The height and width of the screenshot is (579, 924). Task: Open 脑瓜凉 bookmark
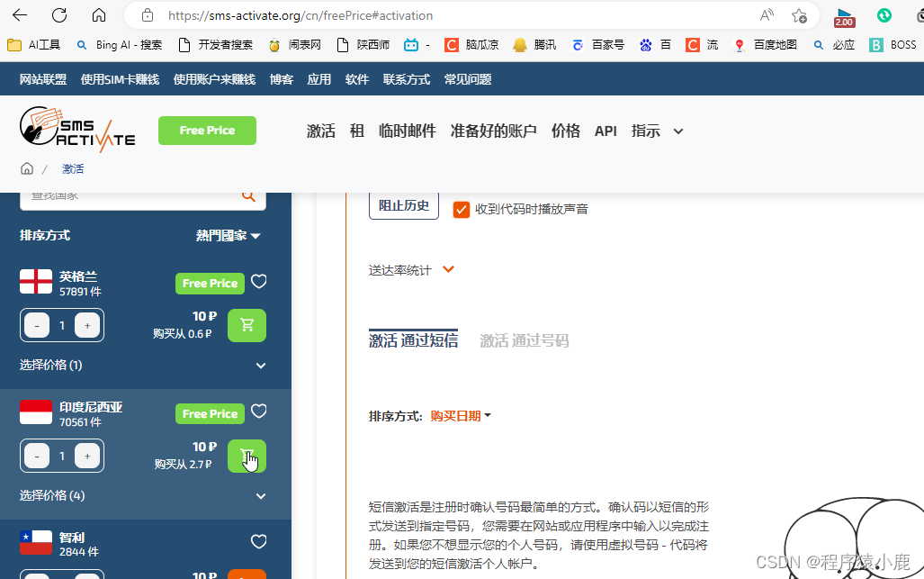click(471, 45)
